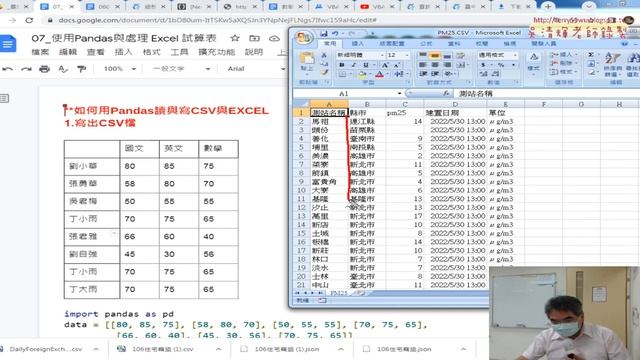Viewport: 640px width, 360px height.
Task: Toggle Bold in Excel's font group
Action: 342,65
